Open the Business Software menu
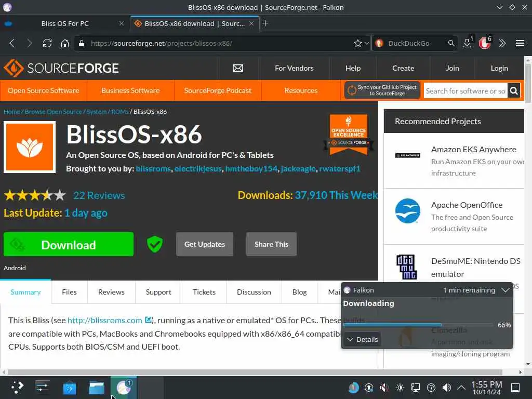 point(130,90)
